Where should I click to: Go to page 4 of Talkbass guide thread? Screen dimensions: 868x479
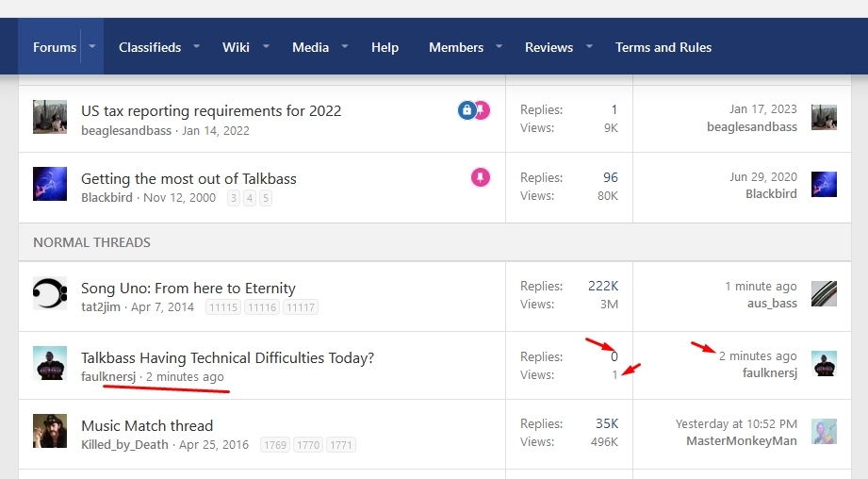pos(250,198)
